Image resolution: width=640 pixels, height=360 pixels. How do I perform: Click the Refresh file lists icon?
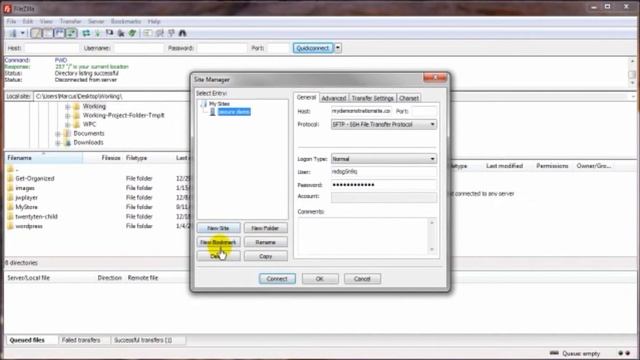coord(86,33)
